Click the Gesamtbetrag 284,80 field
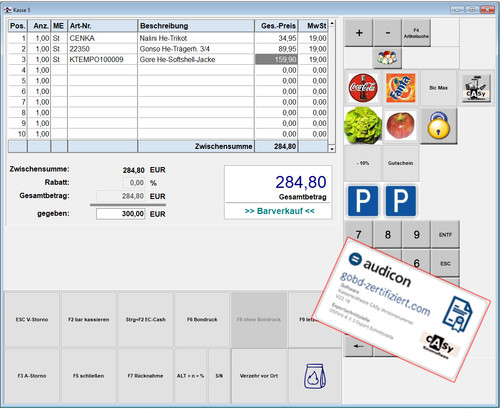The image size is (500, 409). click(121, 196)
